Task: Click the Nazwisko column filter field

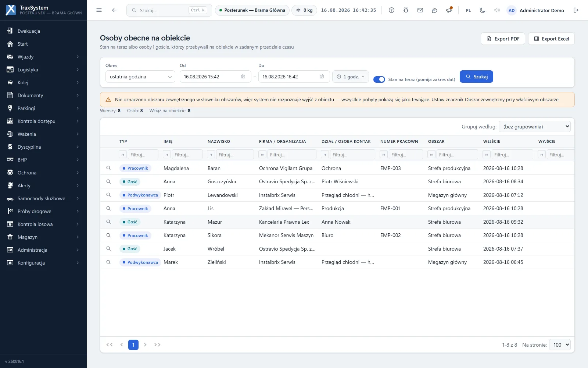Action: coord(235,155)
